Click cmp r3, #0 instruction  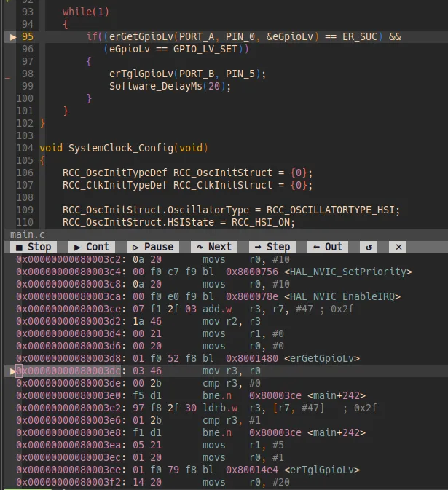pyautogui.click(x=232, y=383)
